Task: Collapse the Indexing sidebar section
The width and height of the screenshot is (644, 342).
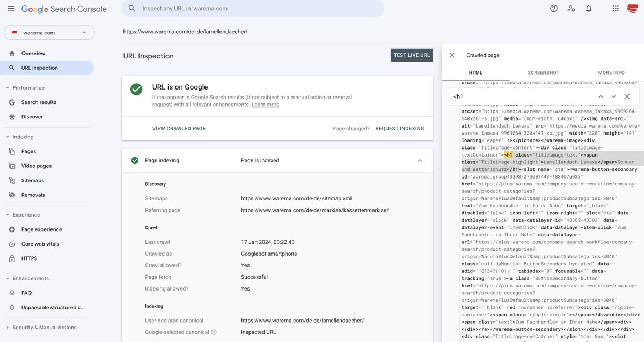Action: click(8, 137)
